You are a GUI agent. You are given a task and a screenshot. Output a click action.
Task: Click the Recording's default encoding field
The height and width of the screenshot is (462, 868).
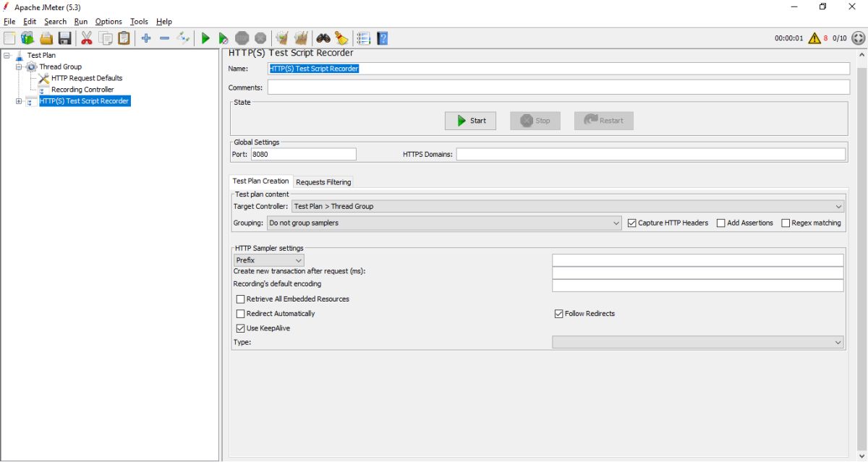698,286
